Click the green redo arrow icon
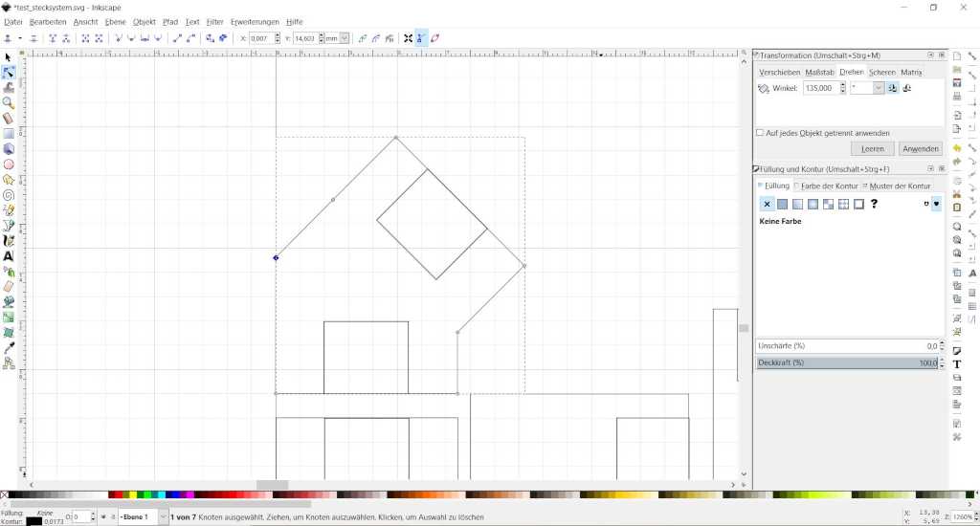This screenshot has width=980, height=526. point(957,162)
